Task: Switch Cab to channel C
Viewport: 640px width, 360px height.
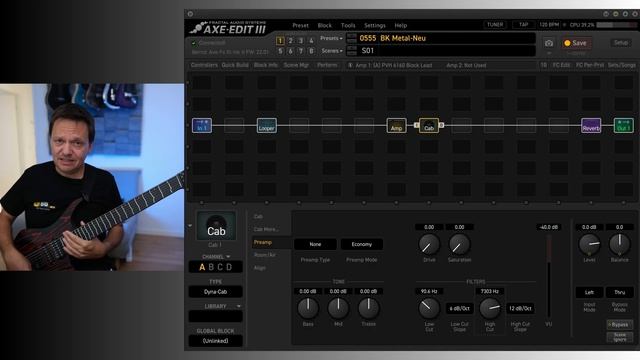Action: coord(220,267)
